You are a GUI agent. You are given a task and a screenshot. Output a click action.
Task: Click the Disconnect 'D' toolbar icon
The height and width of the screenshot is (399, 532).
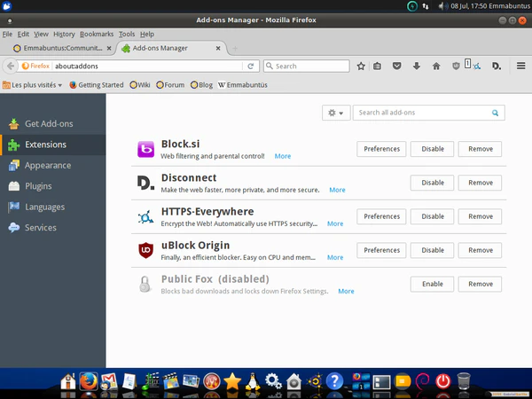[497, 66]
